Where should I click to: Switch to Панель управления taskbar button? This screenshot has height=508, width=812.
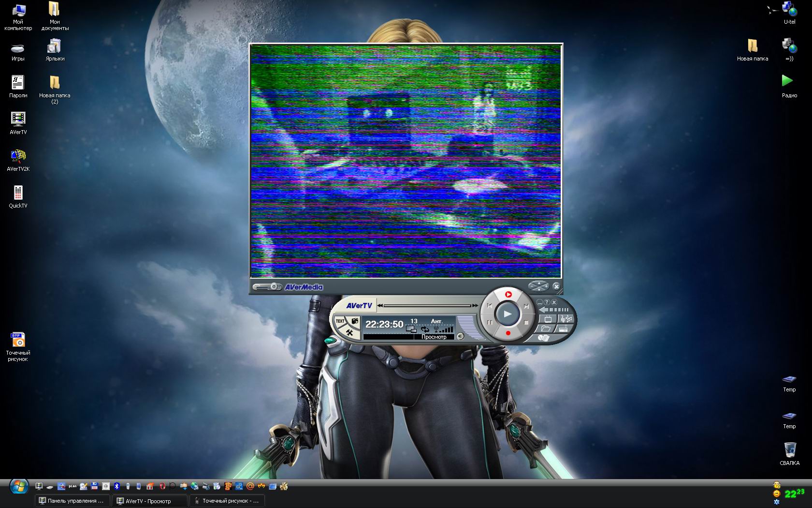pyautogui.click(x=72, y=501)
